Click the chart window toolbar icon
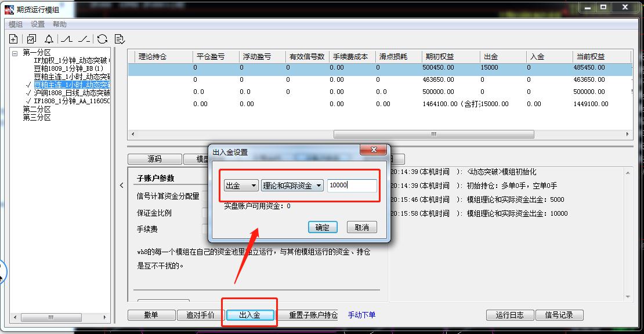 [31, 39]
